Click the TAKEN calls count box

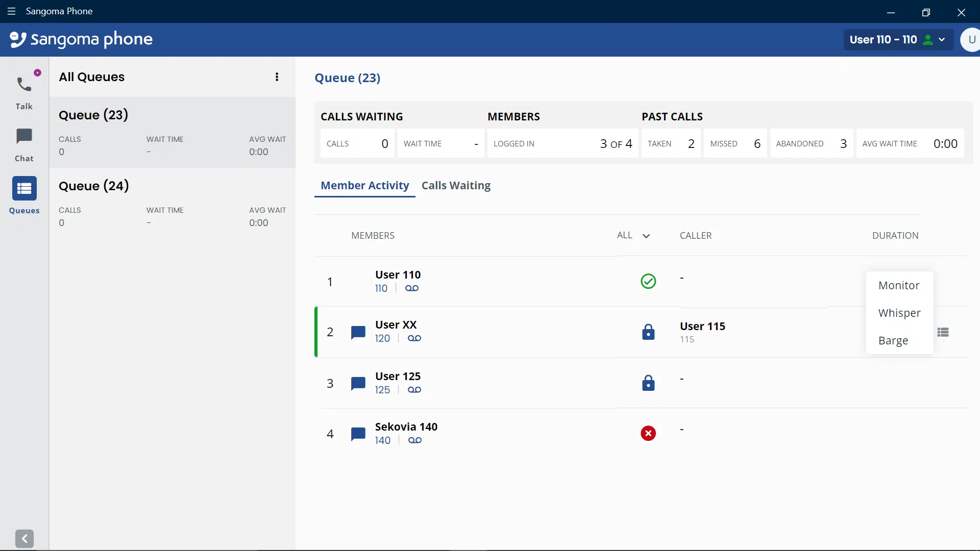(x=671, y=143)
